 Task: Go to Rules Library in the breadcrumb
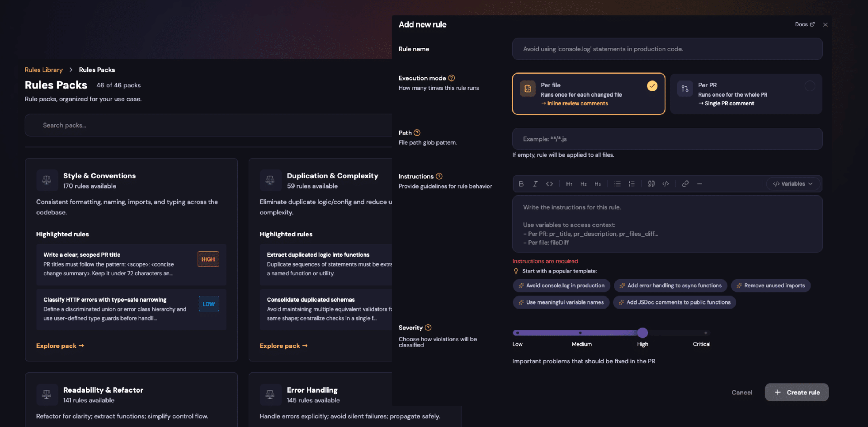pyautogui.click(x=43, y=70)
